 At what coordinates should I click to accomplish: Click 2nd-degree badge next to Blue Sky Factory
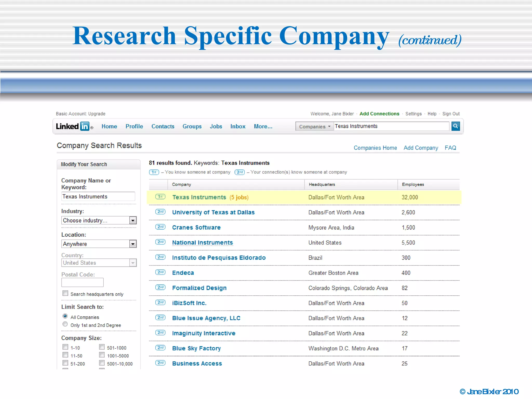160,348
